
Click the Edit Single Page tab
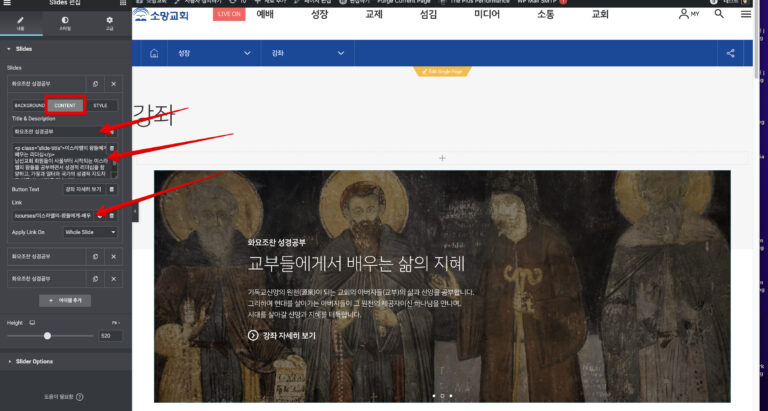(x=442, y=72)
